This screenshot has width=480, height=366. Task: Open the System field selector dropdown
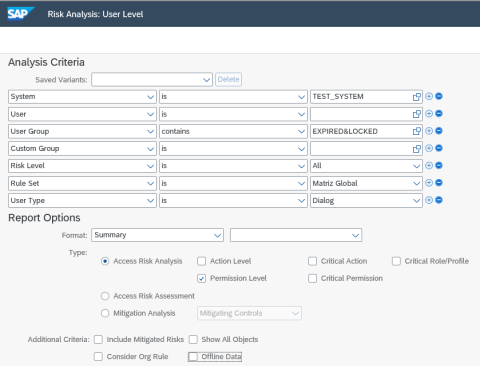pos(150,97)
